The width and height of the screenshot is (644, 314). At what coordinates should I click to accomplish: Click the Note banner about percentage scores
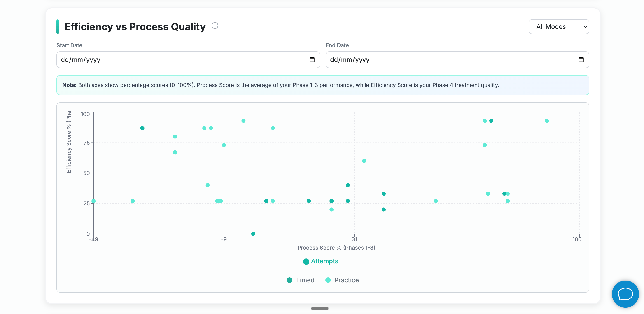coord(323,85)
